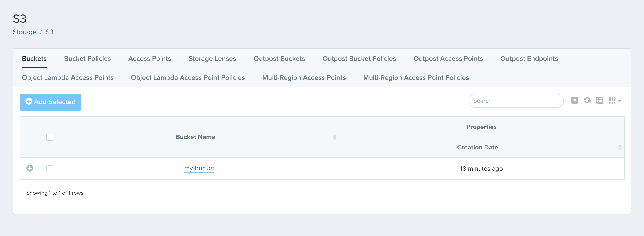Screen dimensions: 644x236
Task: Click the refresh table icon
Action: pos(587,100)
